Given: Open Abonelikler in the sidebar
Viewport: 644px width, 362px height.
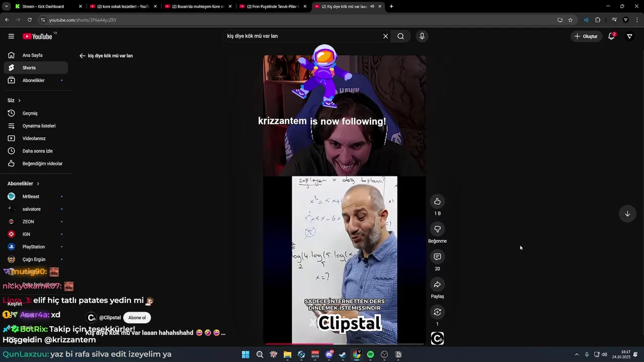Looking at the screenshot, I should 35,80.
